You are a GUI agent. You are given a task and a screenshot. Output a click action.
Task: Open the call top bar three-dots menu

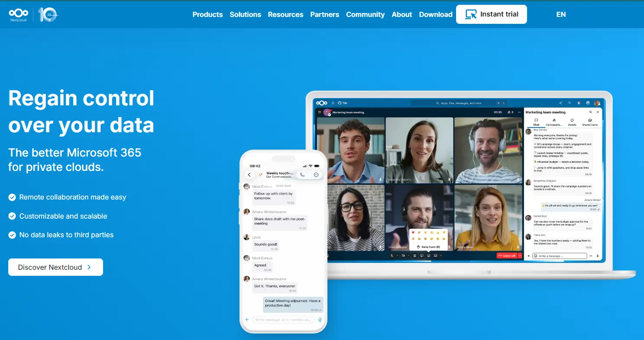pos(519,112)
